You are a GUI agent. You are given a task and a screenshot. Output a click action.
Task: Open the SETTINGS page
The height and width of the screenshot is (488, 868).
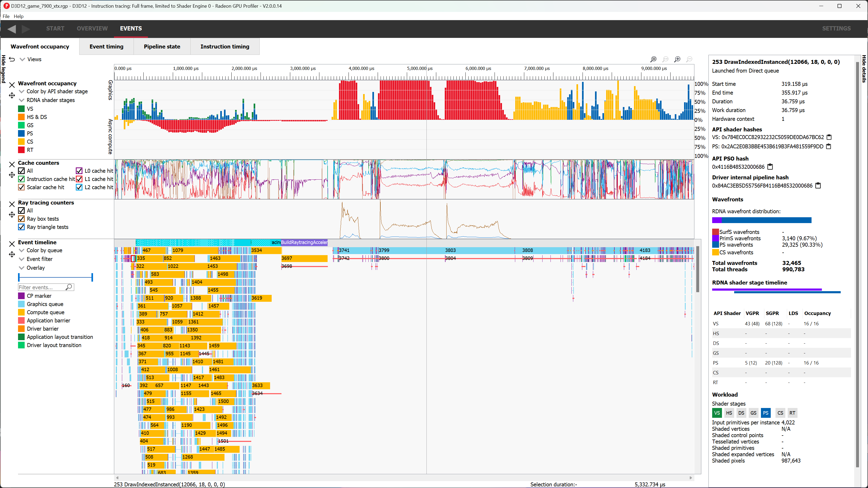tap(837, 28)
